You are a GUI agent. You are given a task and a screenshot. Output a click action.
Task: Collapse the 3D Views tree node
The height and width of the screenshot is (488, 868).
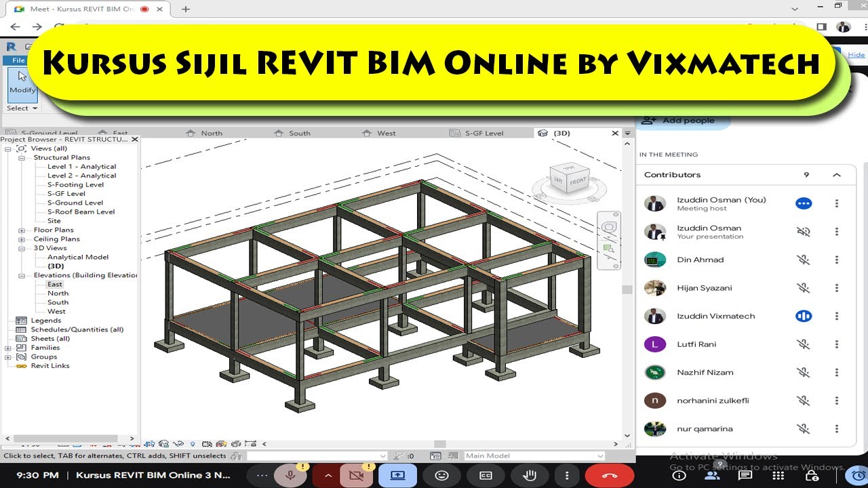point(22,248)
